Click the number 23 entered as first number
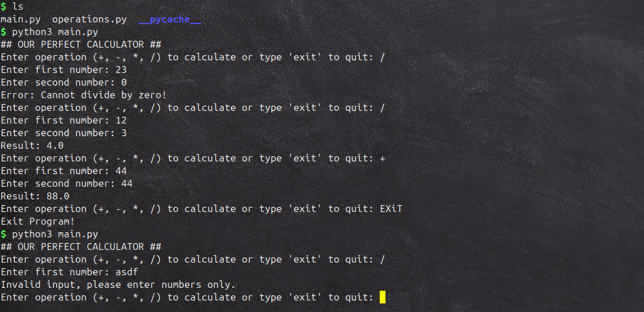Screen dimensions: 644x312 click(x=121, y=70)
